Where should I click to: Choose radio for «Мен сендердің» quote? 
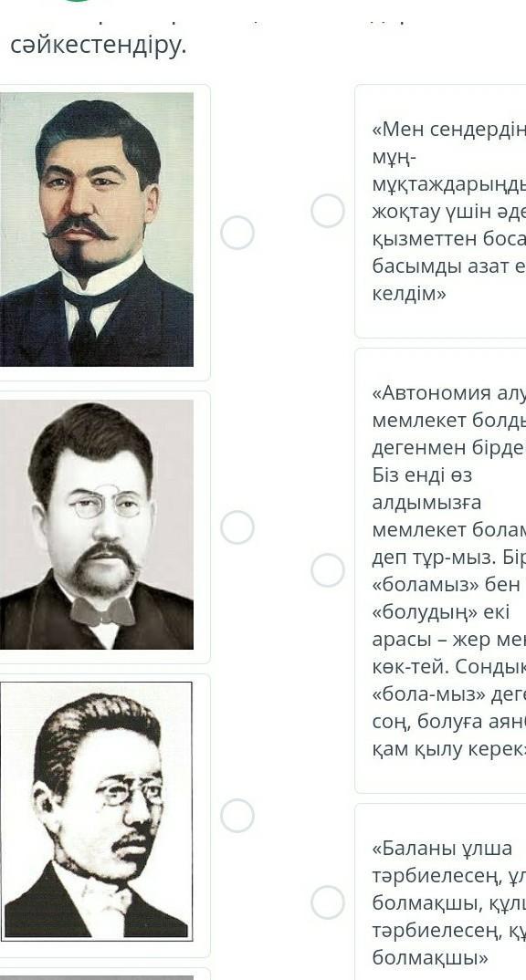[x=328, y=211]
